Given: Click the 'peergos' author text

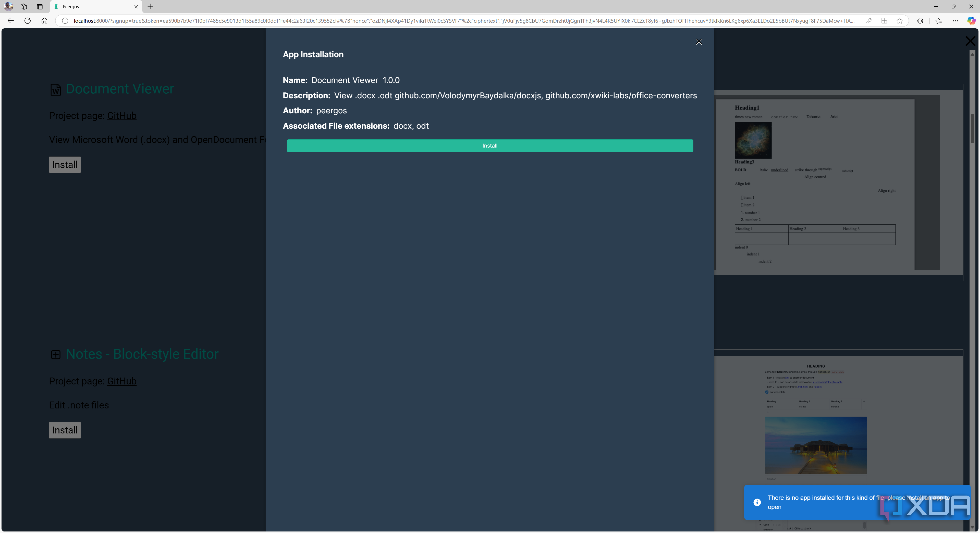Looking at the screenshot, I should [331, 111].
